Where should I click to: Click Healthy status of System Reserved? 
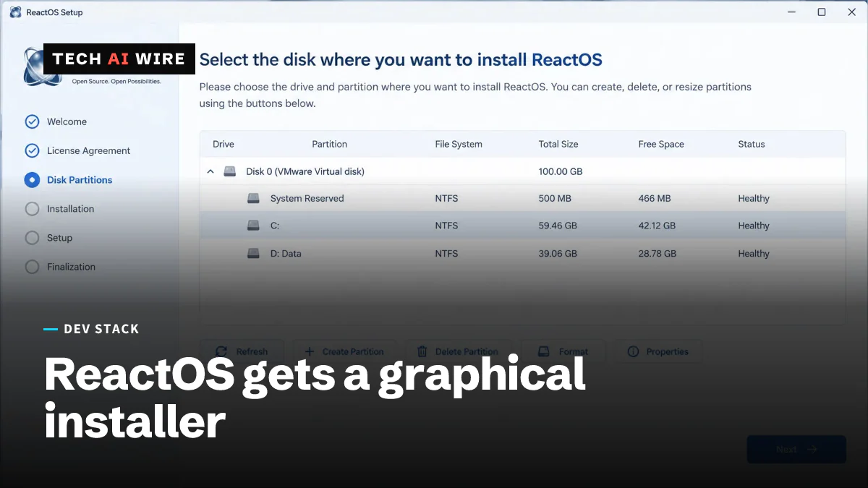[754, 198]
